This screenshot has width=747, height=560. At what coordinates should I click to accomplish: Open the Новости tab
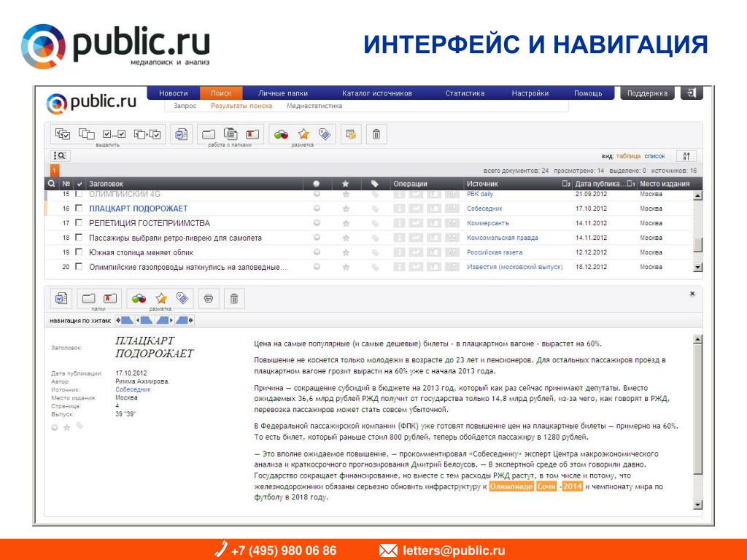(x=174, y=93)
